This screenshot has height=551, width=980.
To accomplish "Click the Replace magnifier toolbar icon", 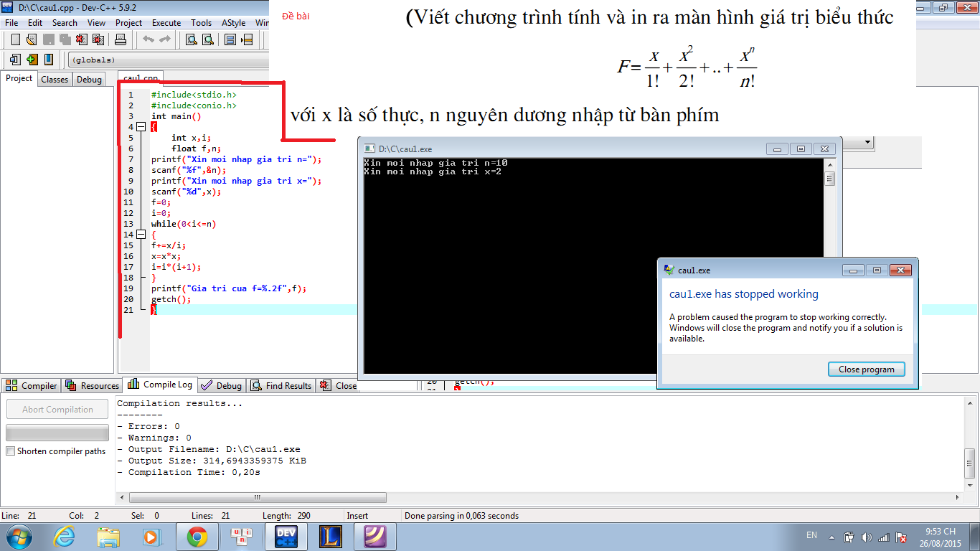I will pos(208,39).
